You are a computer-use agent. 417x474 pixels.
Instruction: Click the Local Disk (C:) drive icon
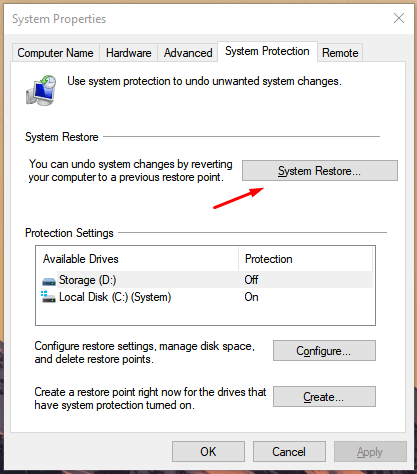[x=48, y=297]
